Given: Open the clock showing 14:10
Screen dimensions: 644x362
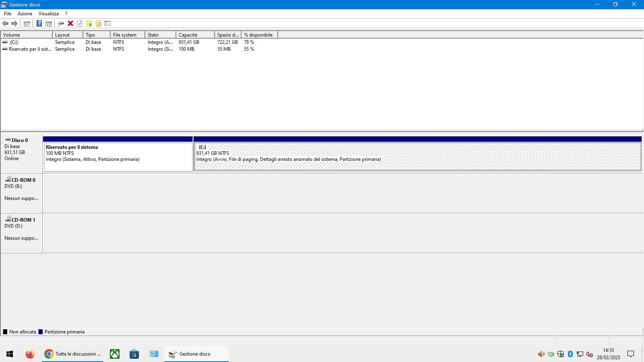Looking at the screenshot, I should pyautogui.click(x=609, y=354).
